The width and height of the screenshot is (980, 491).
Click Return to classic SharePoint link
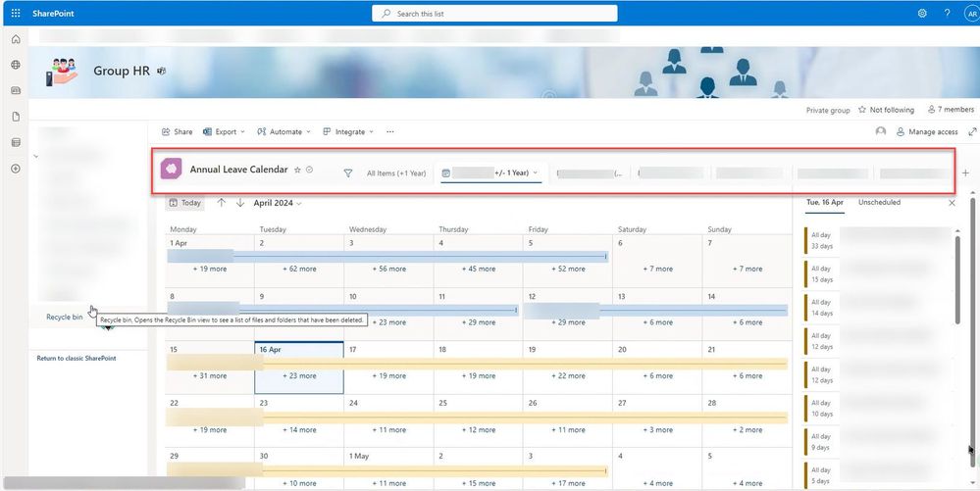tap(77, 358)
